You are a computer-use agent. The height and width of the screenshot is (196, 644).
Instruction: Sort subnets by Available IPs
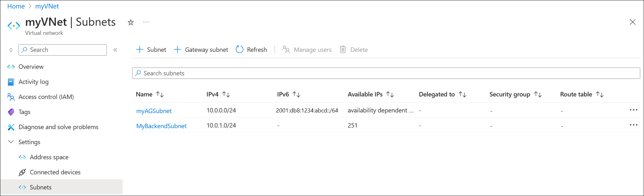[x=390, y=94]
